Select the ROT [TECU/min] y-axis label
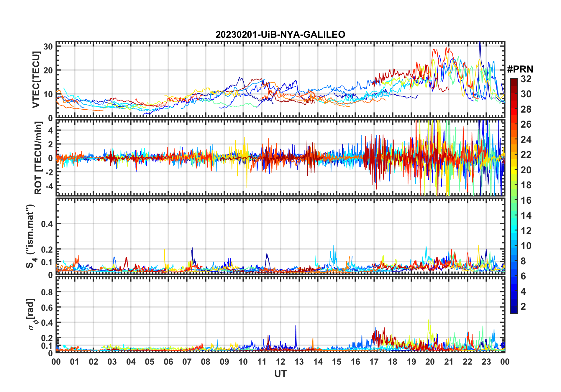The image size is (561, 392). click(x=38, y=158)
